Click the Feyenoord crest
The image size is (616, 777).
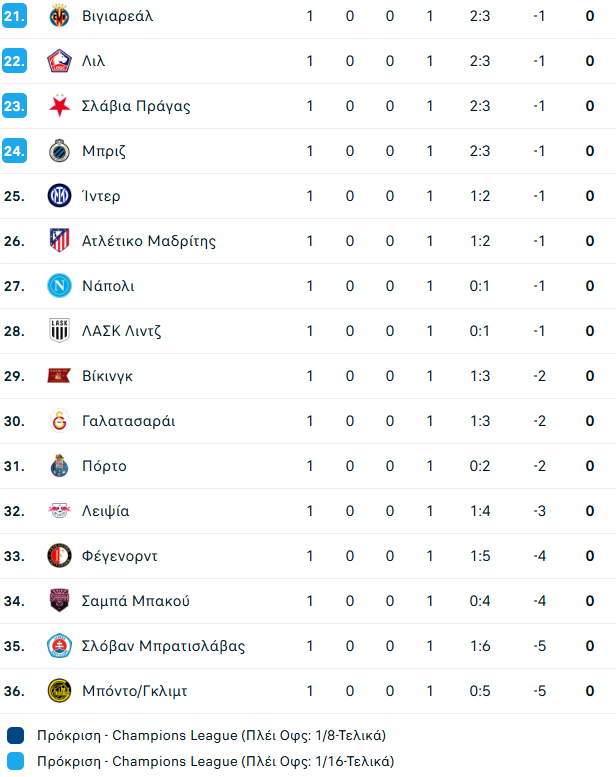(x=59, y=555)
